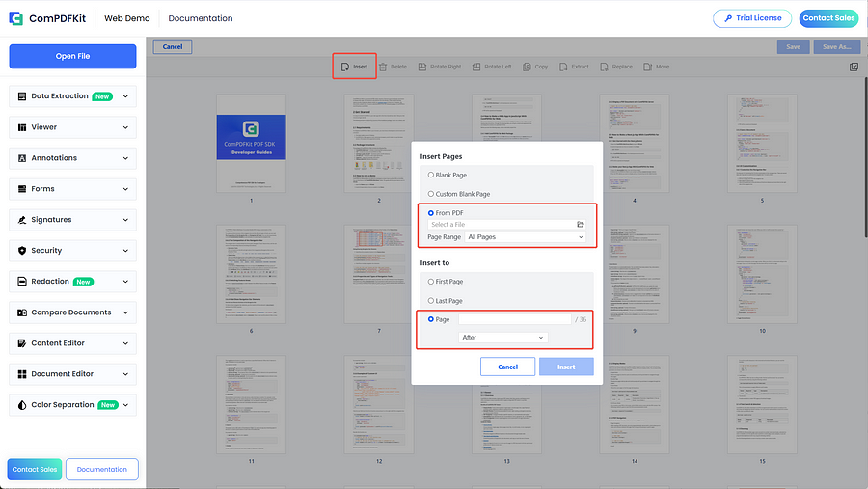The height and width of the screenshot is (489, 868).
Task: Click the Data Extraction sidebar icon
Action: [x=22, y=96]
